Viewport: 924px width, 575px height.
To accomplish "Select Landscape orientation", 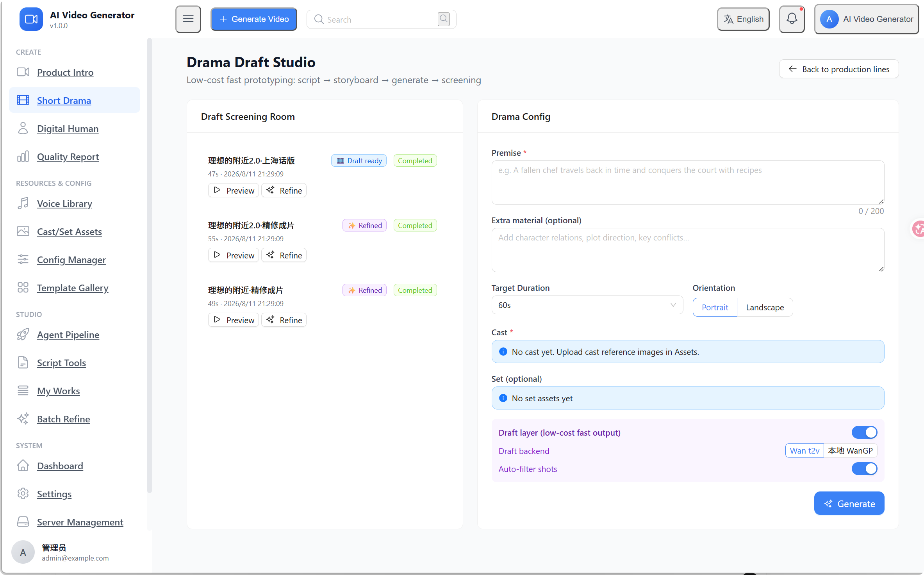I will pos(765,307).
